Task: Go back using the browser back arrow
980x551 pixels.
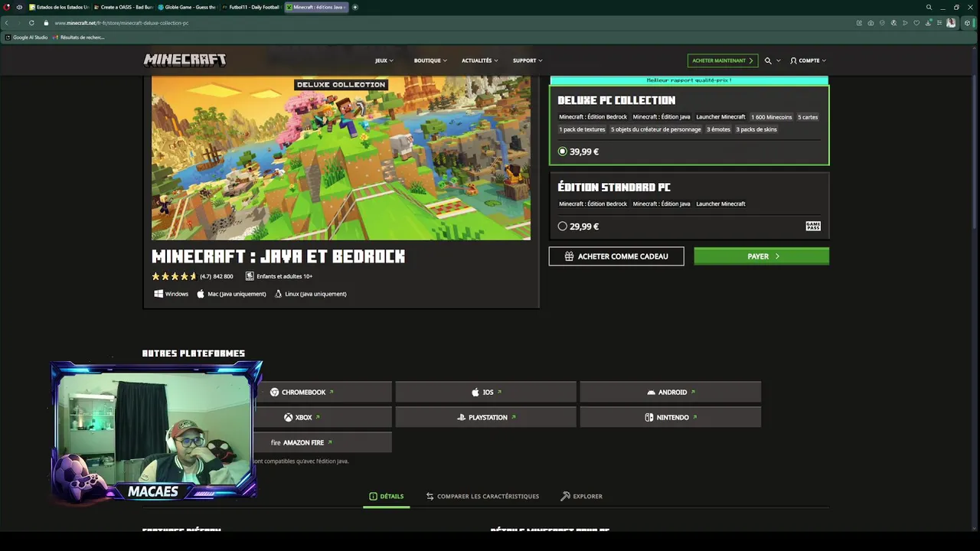Action: [x=7, y=23]
